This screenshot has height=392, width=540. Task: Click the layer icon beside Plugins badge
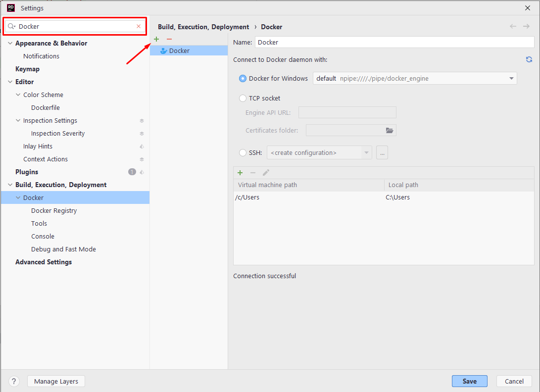(142, 172)
